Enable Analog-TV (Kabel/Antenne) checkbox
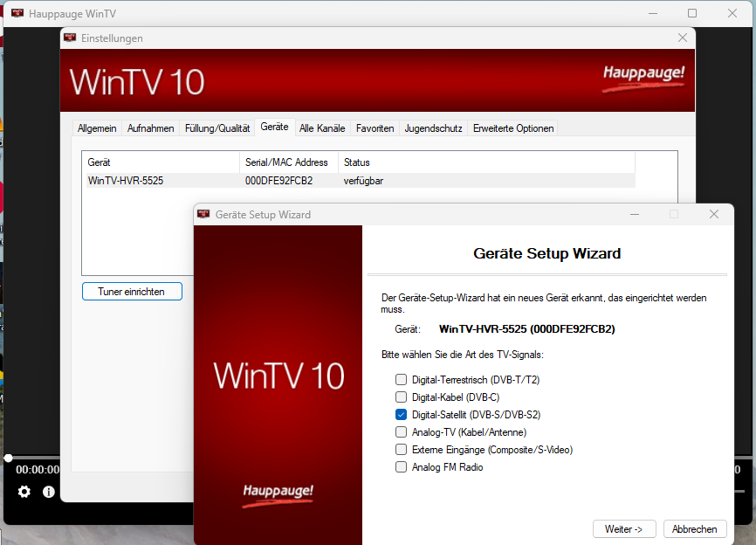The height and width of the screenshot is (545, 756). [402, 431]
